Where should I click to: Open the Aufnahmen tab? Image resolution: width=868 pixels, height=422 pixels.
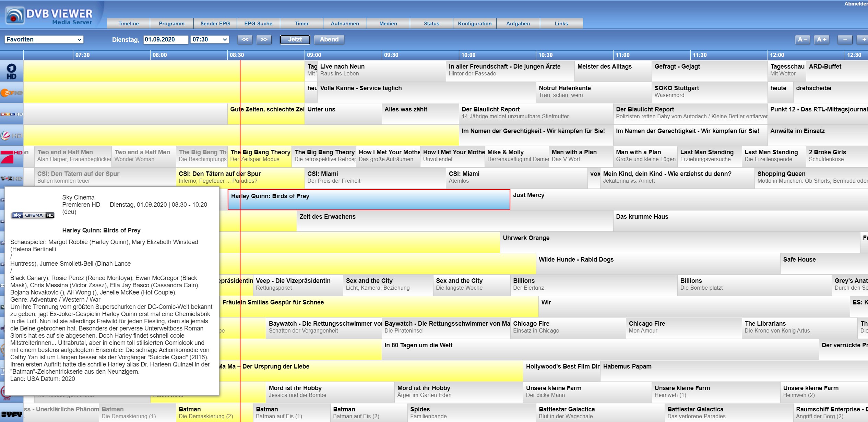345,23
